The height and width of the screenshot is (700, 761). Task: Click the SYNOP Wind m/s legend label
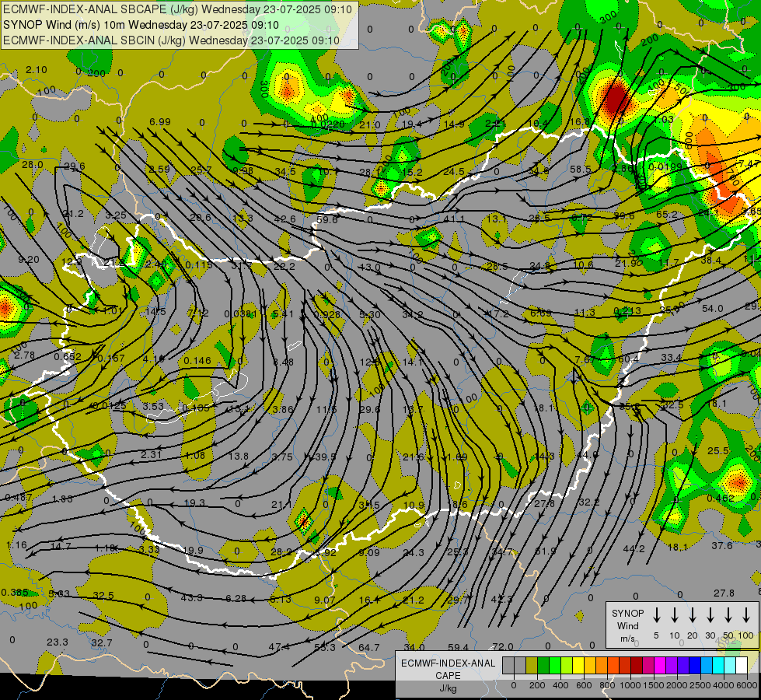pyautogui.click(x=627, y=626)
